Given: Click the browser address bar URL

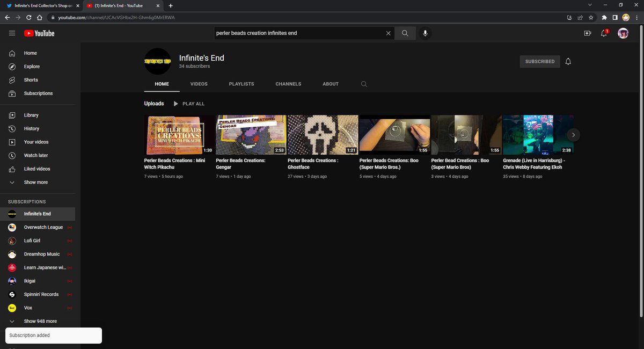Looking at the screenshot, I should tap(116, 17).
